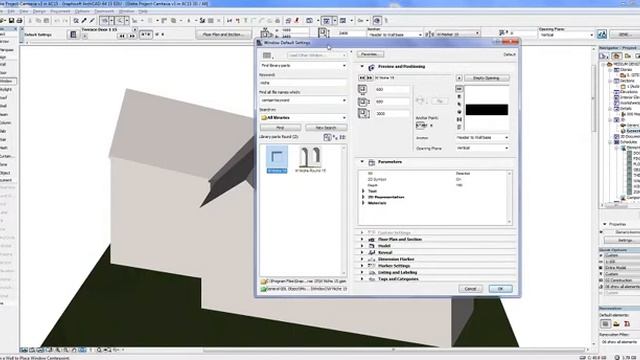Screen dimensions: 640x360
Task: Click the Empty Opening button
Action: 487,78
